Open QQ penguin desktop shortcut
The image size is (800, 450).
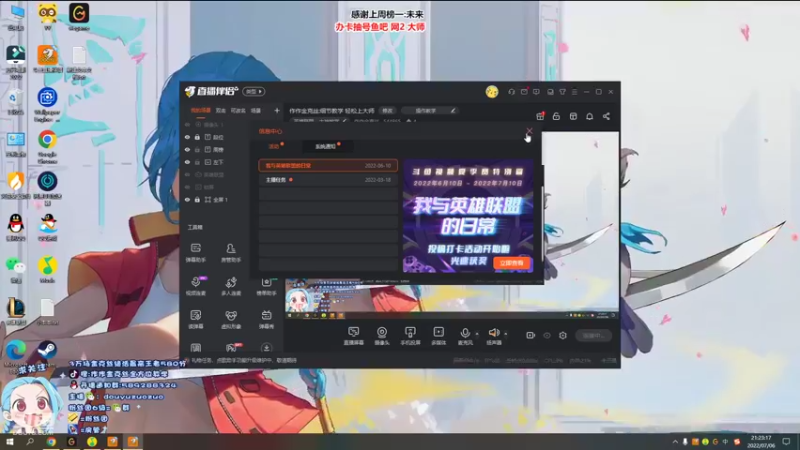pos(16,228)
